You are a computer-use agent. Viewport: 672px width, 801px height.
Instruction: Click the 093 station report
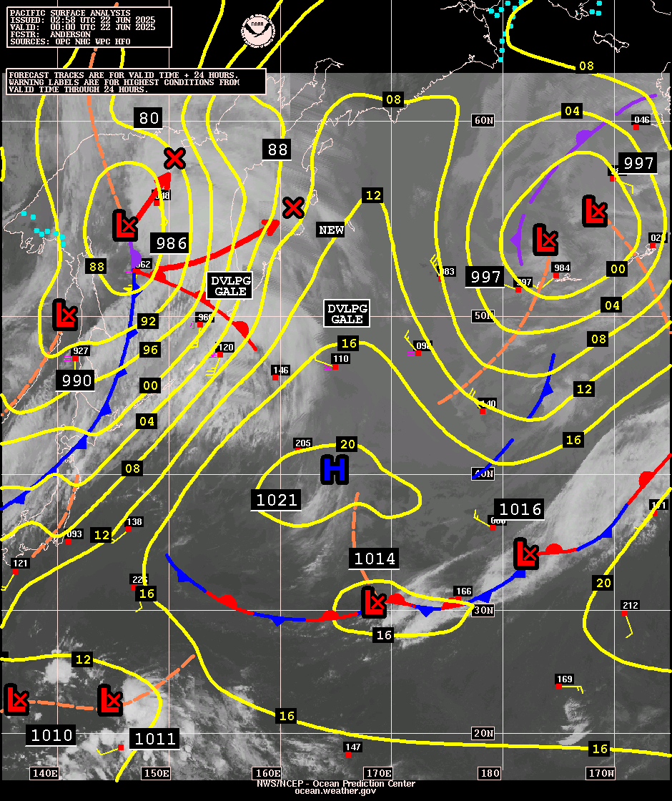click(x=74, y=534)
